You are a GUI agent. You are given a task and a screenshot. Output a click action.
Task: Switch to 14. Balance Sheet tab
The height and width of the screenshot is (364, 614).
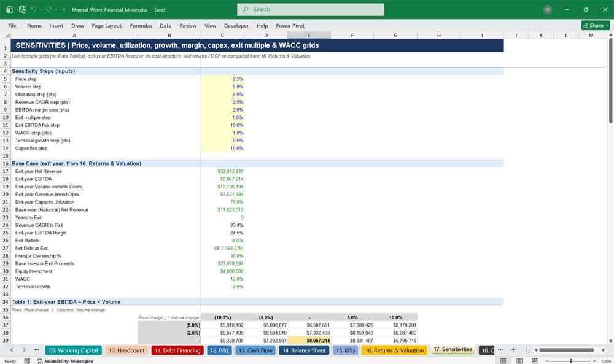[304, 350]
